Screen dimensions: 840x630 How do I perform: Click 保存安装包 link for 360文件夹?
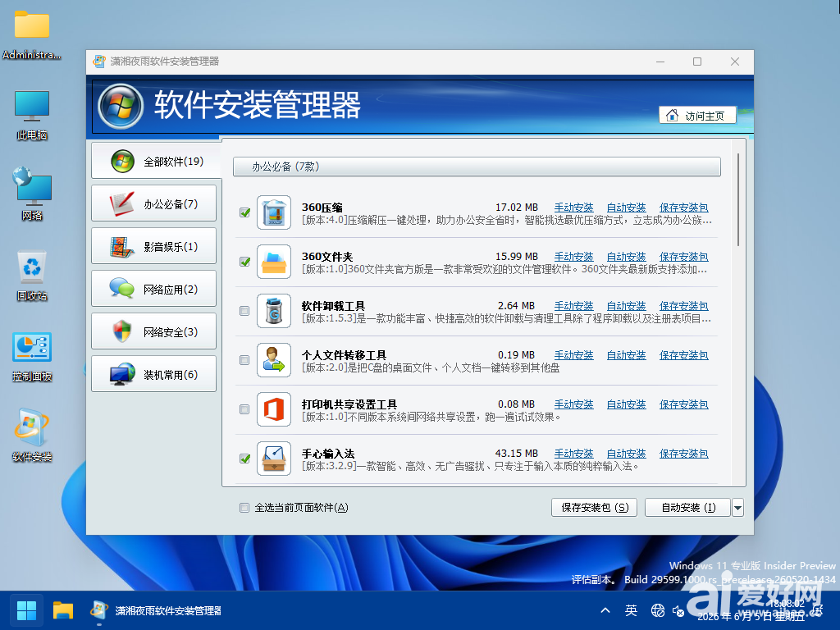coord(683,257)
